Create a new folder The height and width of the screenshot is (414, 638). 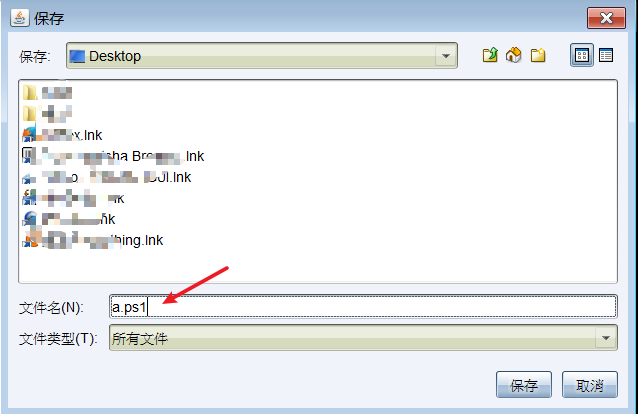(x=538, y=55)
